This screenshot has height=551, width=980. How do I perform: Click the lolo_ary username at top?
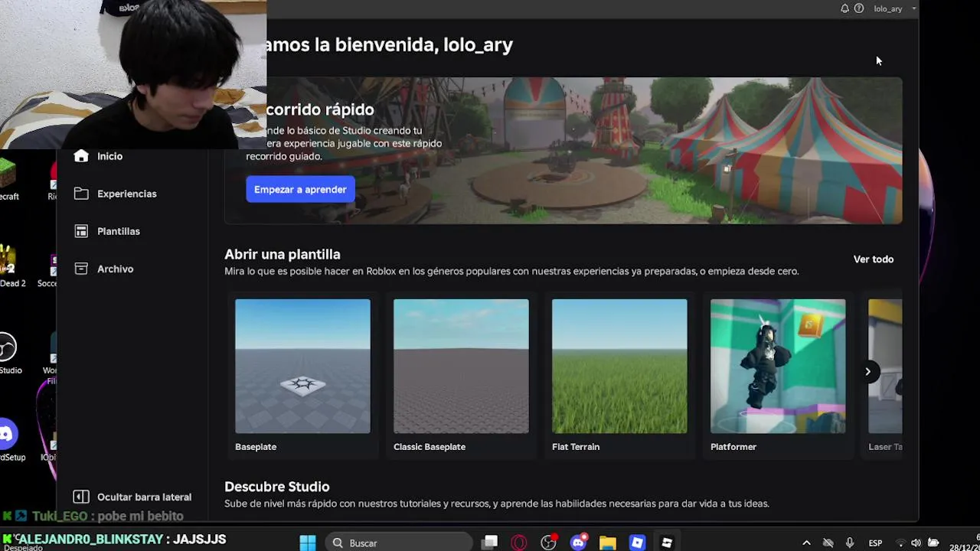click(888, 8)
